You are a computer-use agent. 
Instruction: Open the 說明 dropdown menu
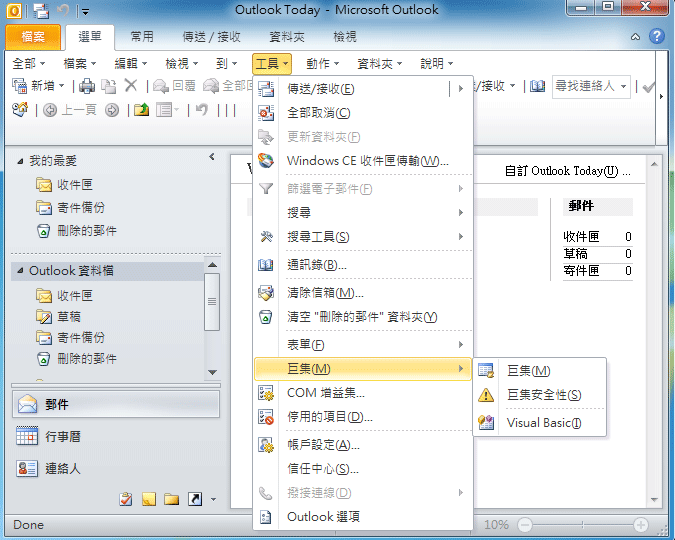437,64
